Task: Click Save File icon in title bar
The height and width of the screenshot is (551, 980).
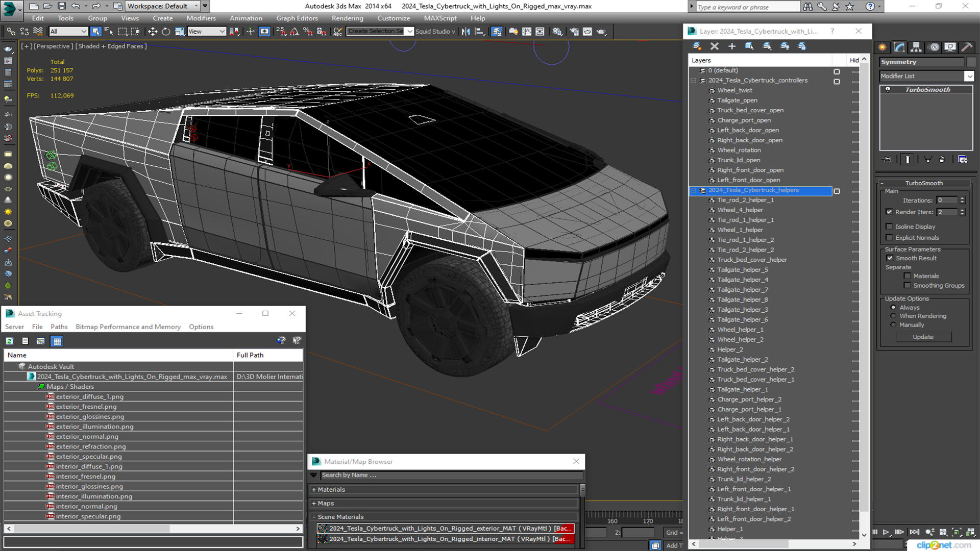Action: [x=62, y=6]
